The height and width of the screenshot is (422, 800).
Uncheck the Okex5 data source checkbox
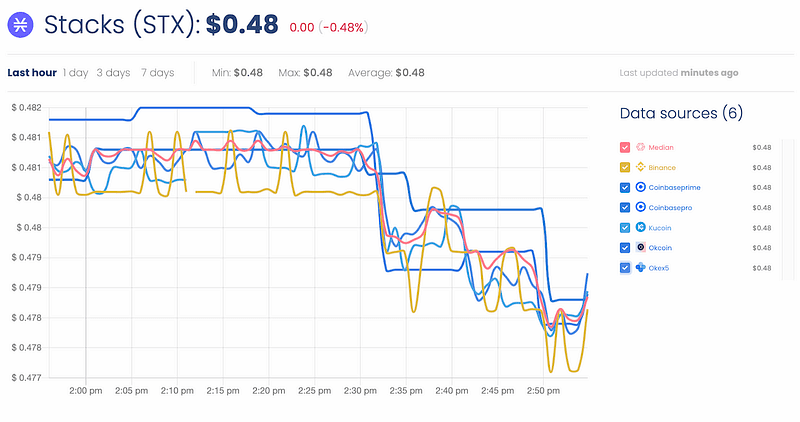click(625, 267)
